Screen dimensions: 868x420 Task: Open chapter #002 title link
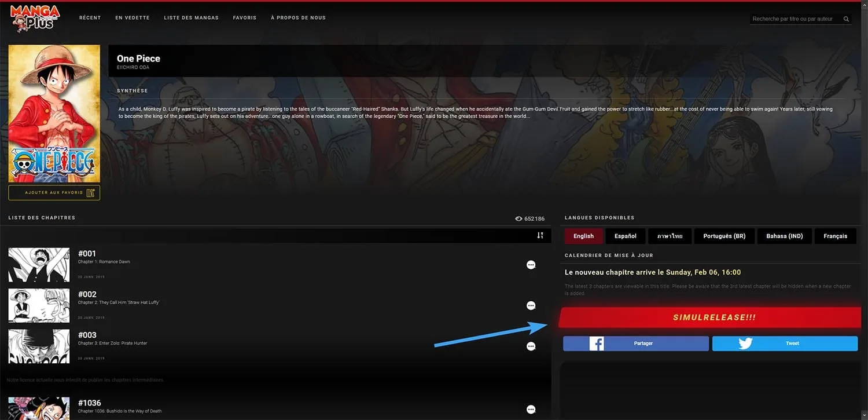tap(119, 302)
